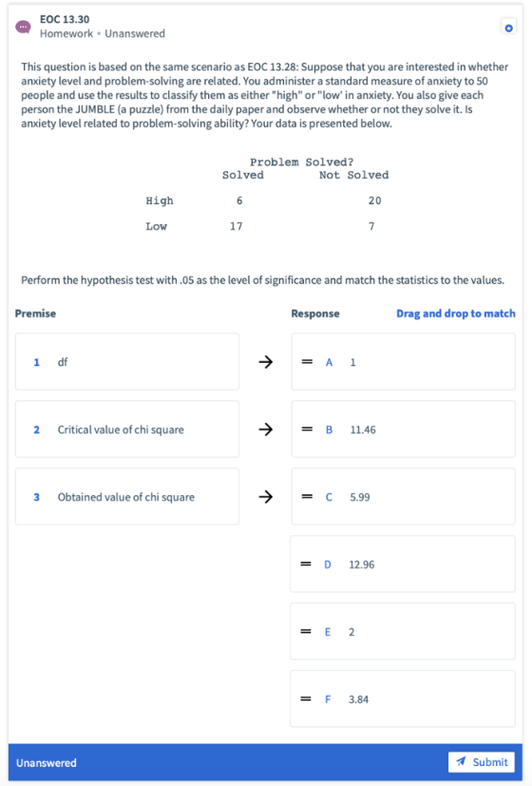
Task: Click drag handle of response D 12.96
Action: point(306,565)
